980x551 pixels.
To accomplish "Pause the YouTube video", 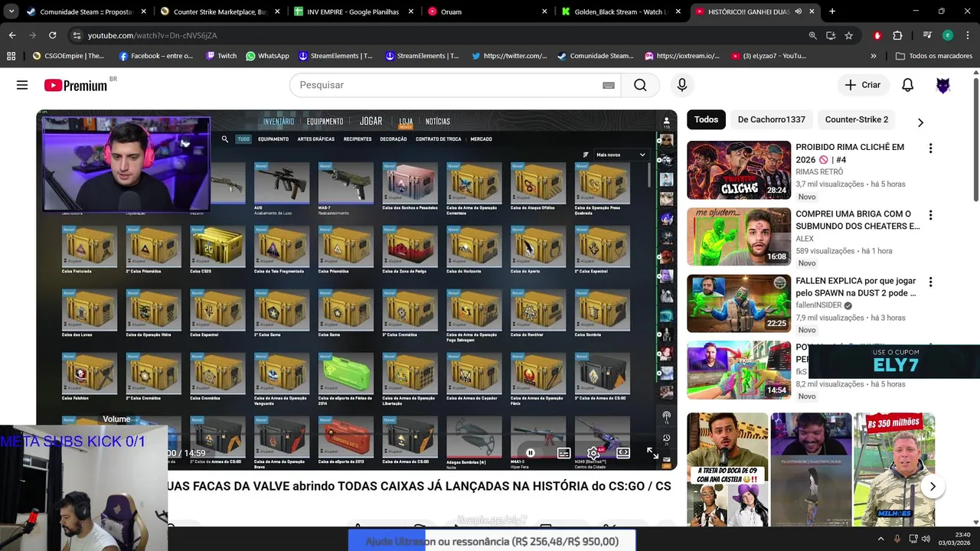I will (x=530, y=453).
